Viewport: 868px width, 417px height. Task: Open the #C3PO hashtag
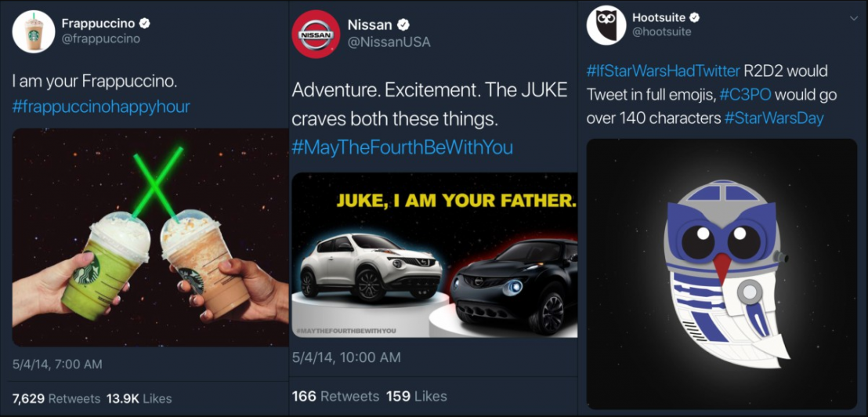coord(745,95)
